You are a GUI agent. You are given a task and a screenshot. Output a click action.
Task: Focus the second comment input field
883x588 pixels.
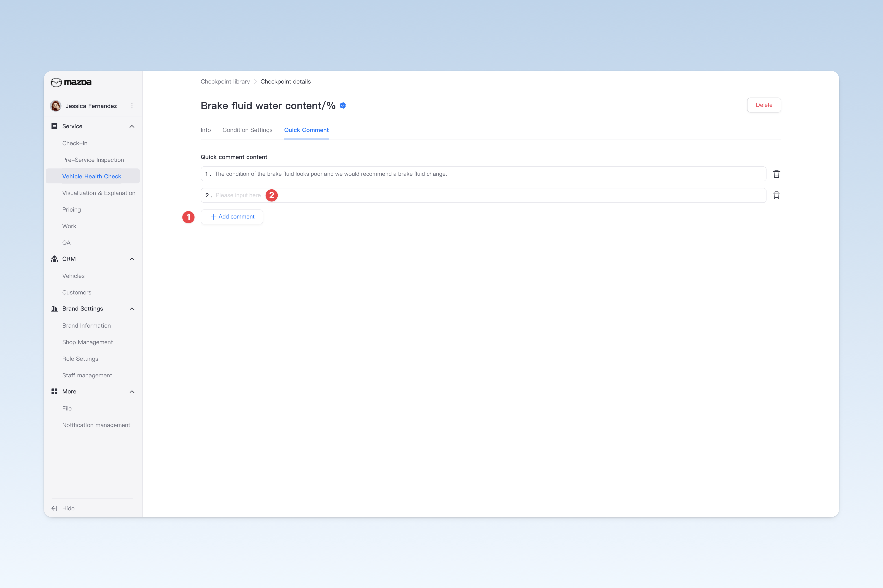click(483, 195)
